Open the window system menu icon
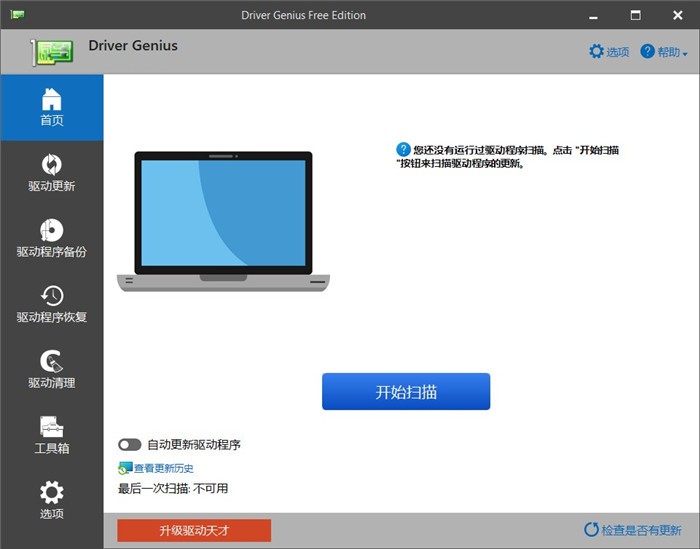The width and height of the screenshot is (700, 549). coord(16,15)
